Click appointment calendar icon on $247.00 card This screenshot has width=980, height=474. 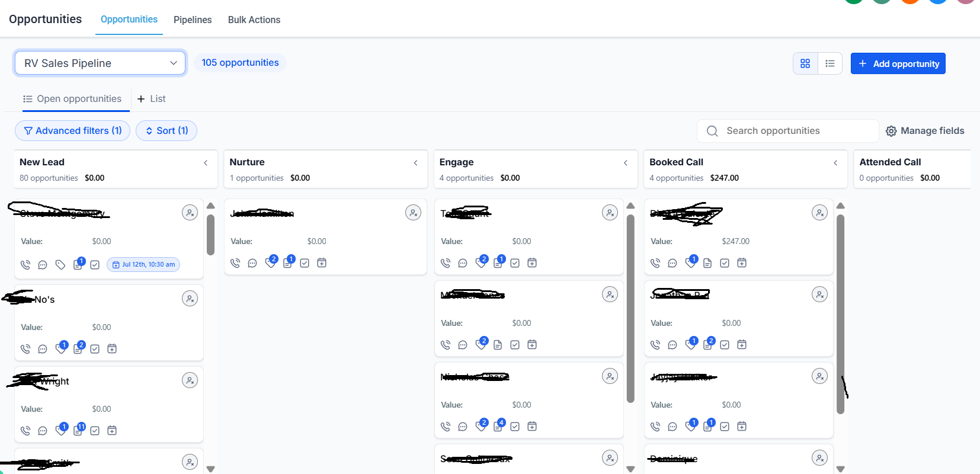point(742,262)
